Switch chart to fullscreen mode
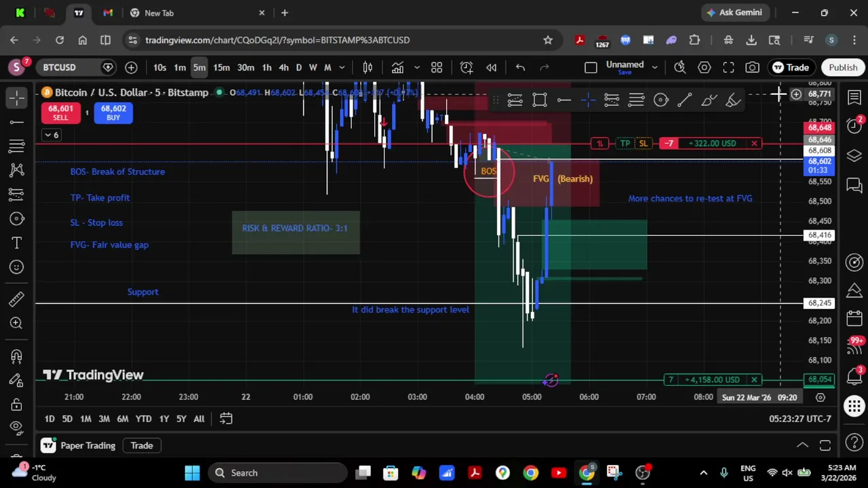This screenshot has height=488, width=868. click(728, 67)
